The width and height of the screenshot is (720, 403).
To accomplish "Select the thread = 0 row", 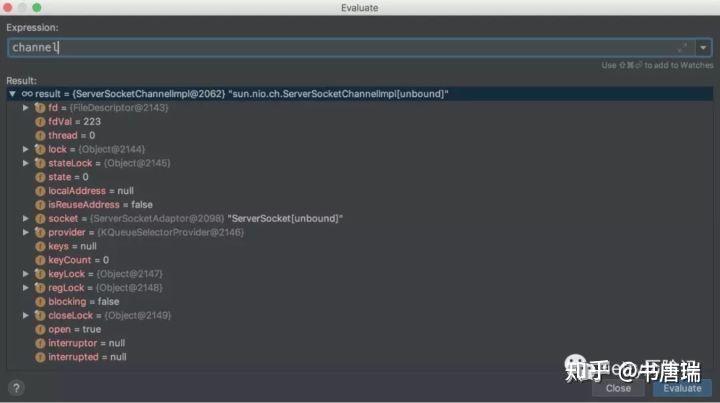I will pos(360,135).
